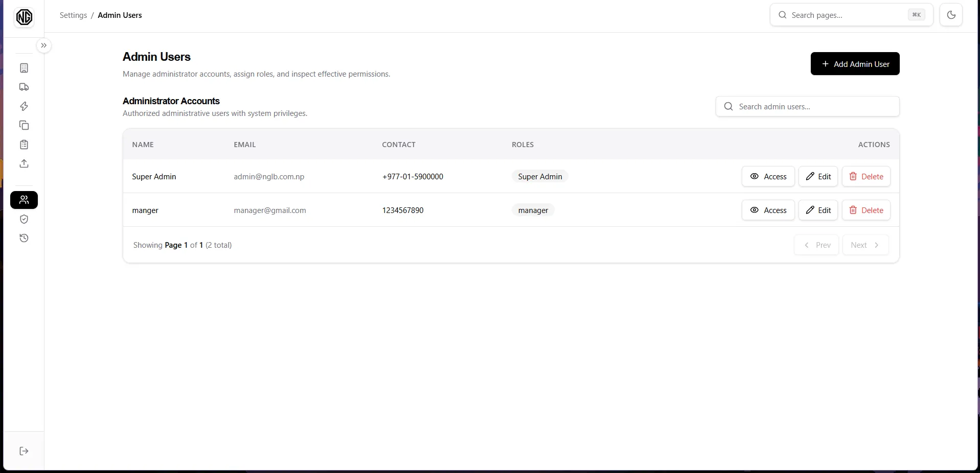Click the ROLES column header
Screen dimensions: 980x473
tap(522, 145)
